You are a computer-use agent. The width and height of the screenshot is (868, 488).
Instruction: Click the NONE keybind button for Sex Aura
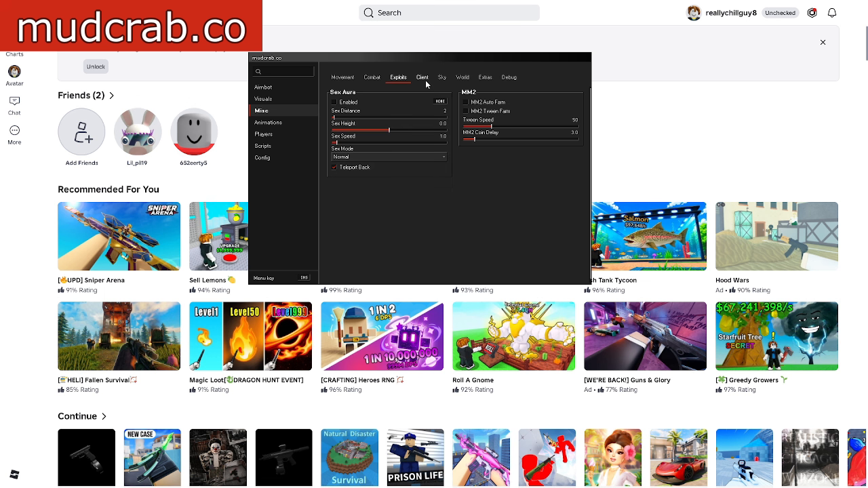440,102
